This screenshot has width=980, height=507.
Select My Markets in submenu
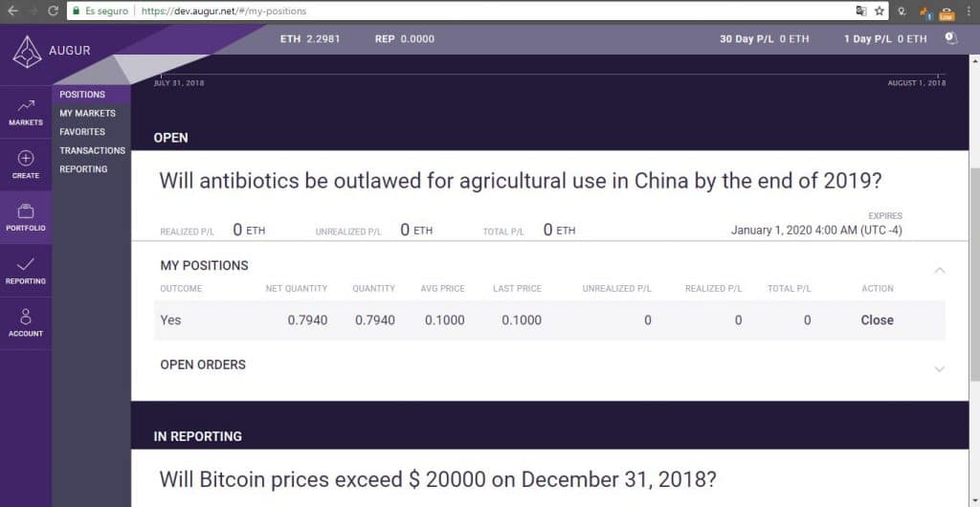click(87, 113)
